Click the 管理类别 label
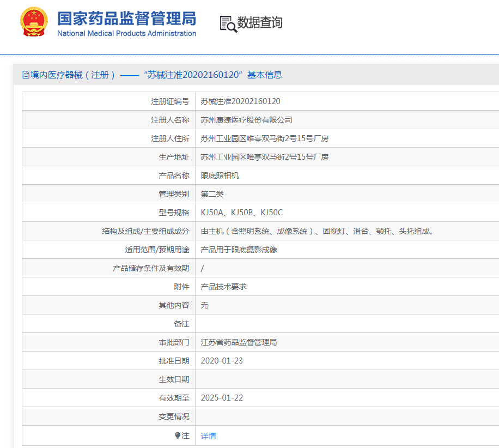The image size is (499, 448). (x=174, y=194)
